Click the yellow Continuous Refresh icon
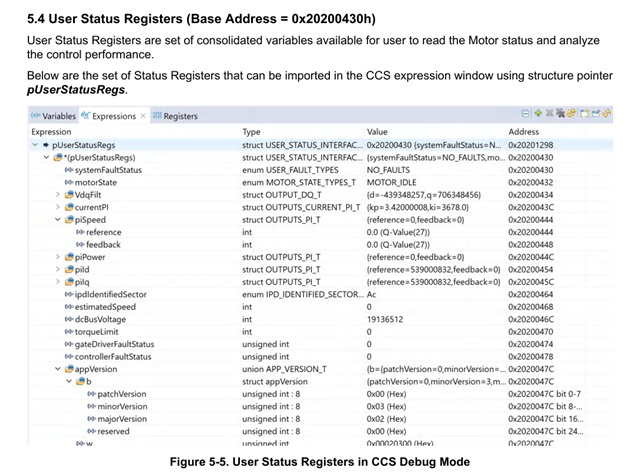 click(x=571, y=113)
